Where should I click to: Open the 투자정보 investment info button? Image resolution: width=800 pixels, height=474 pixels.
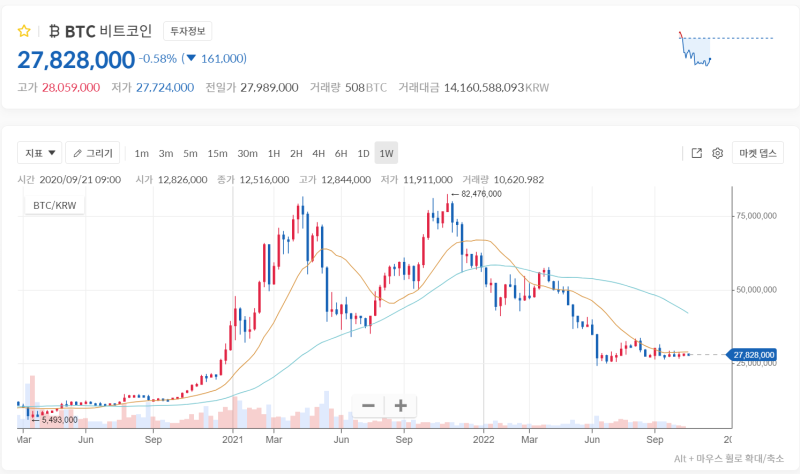point(187,31)
